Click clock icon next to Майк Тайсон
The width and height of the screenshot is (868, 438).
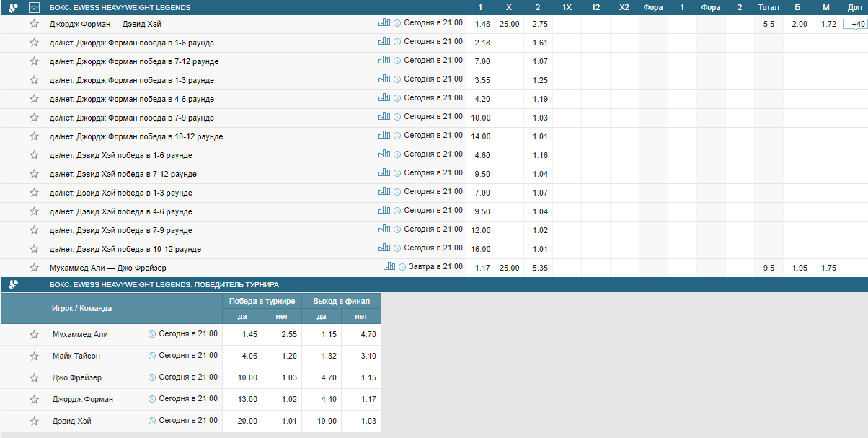tap(152, 356)
